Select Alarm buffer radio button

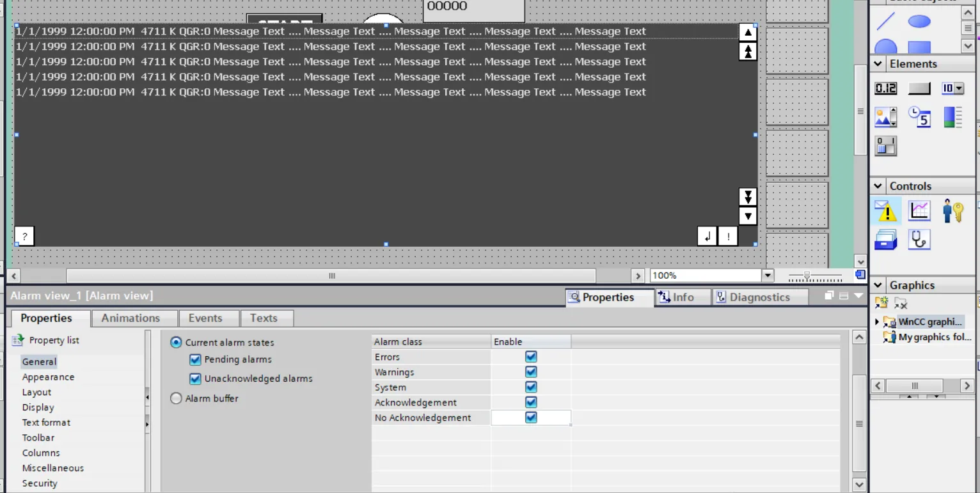click(176, 398)
